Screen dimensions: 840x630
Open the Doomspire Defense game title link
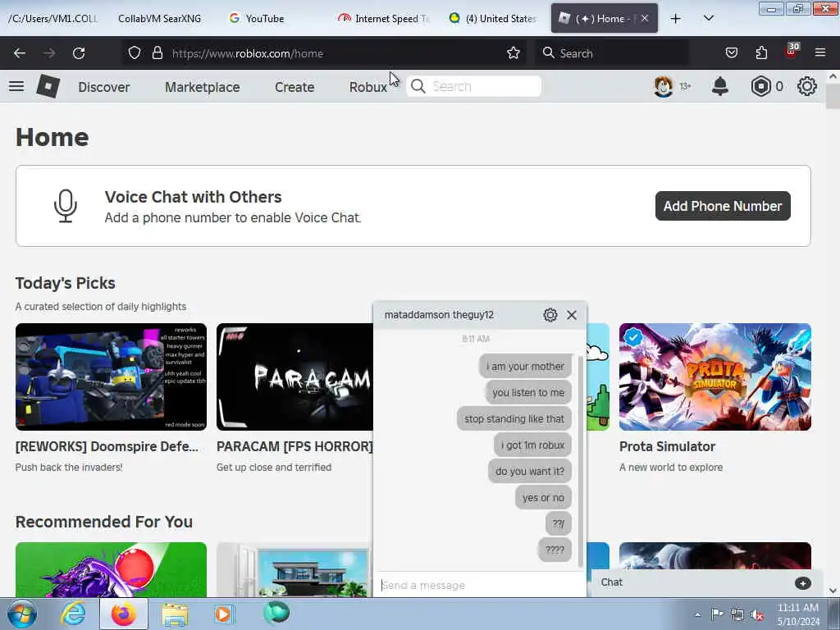pos(107,446)
